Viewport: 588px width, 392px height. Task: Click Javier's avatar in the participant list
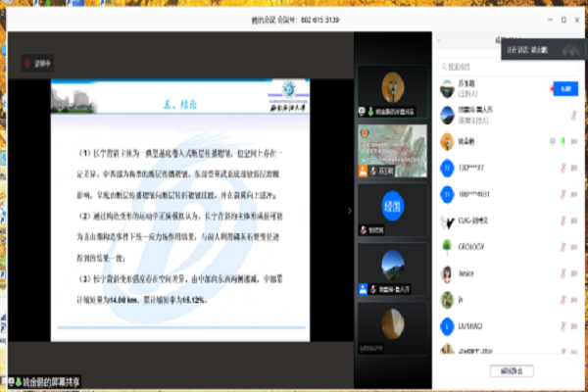pos(446,273)
